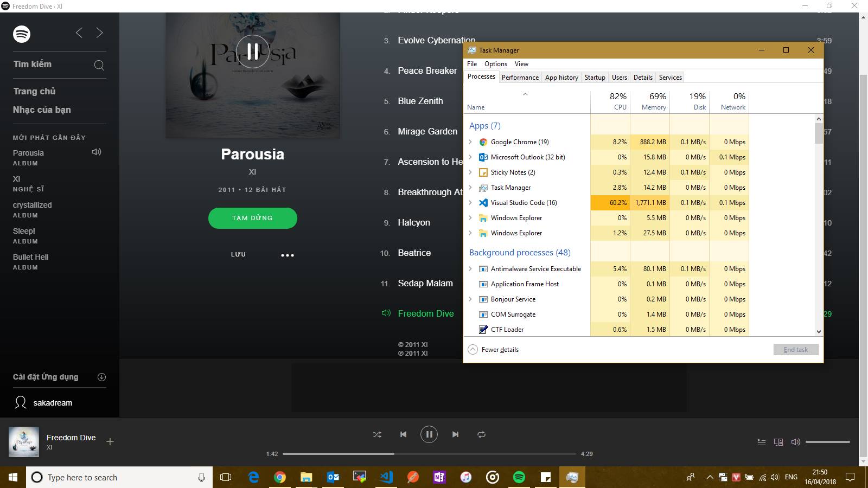Screen dimensions: 868x488
Task: Play the Blue Zenith track
Action: pos(420,101)
